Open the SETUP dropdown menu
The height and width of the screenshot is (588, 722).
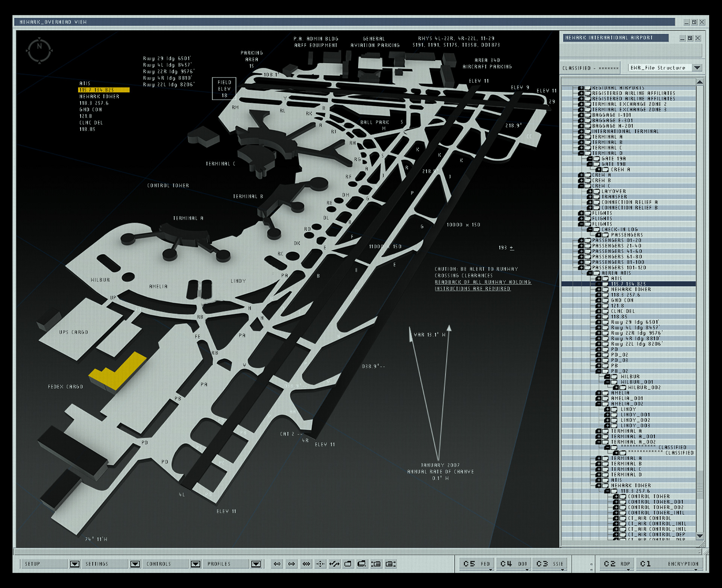click(74, 564)
